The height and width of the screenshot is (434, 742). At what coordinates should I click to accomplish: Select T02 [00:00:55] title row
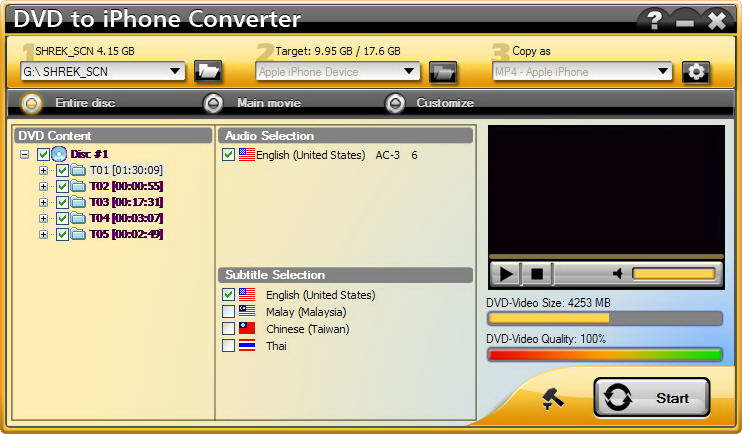pyautogui.click(x=126, y=186)
